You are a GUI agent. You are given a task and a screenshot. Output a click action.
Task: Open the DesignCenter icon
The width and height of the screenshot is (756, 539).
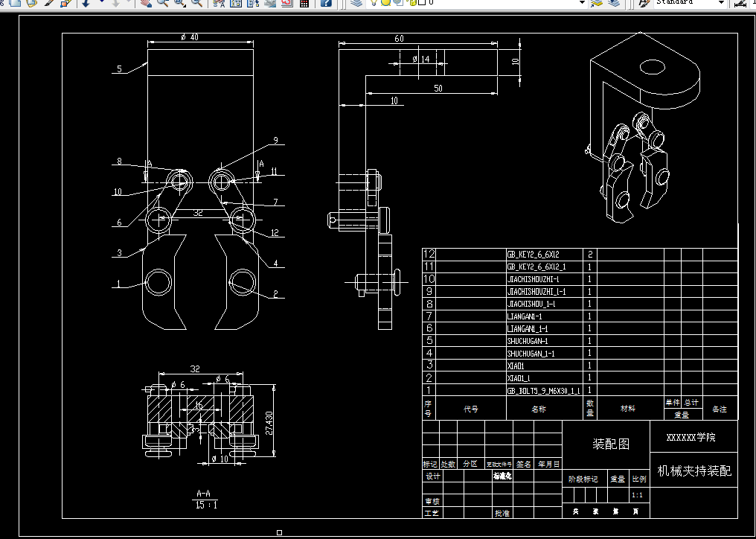pyautogui.click(x=236, y=3)
